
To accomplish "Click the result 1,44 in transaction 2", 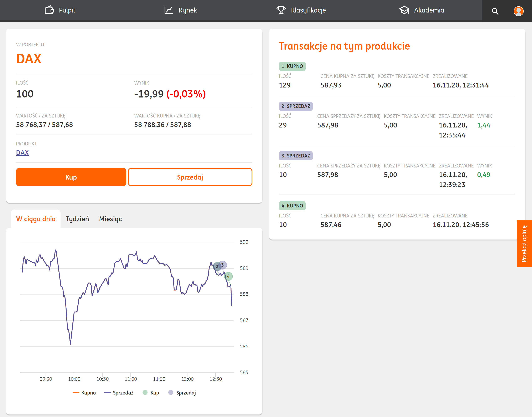I will (484, 125).
